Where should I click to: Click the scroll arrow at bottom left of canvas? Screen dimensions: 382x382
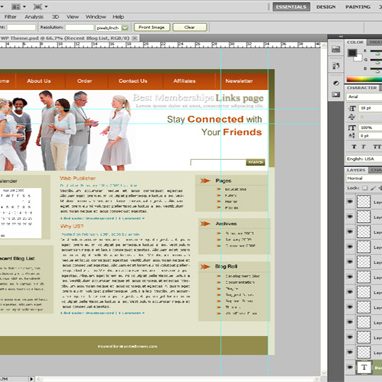tap(32, 379)
